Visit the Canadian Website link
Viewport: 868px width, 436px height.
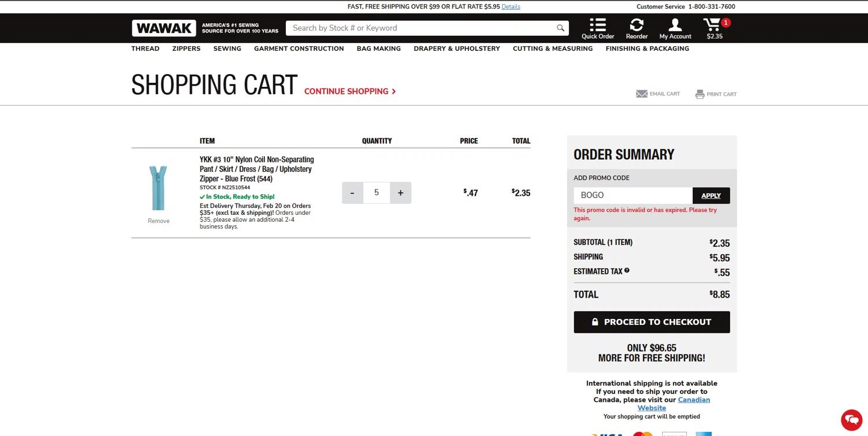673,404
